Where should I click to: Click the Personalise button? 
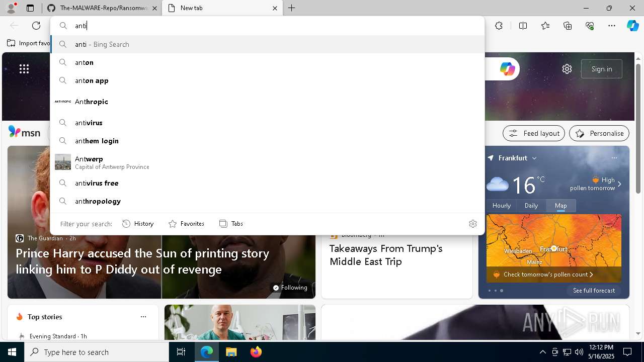coord(599,133)
